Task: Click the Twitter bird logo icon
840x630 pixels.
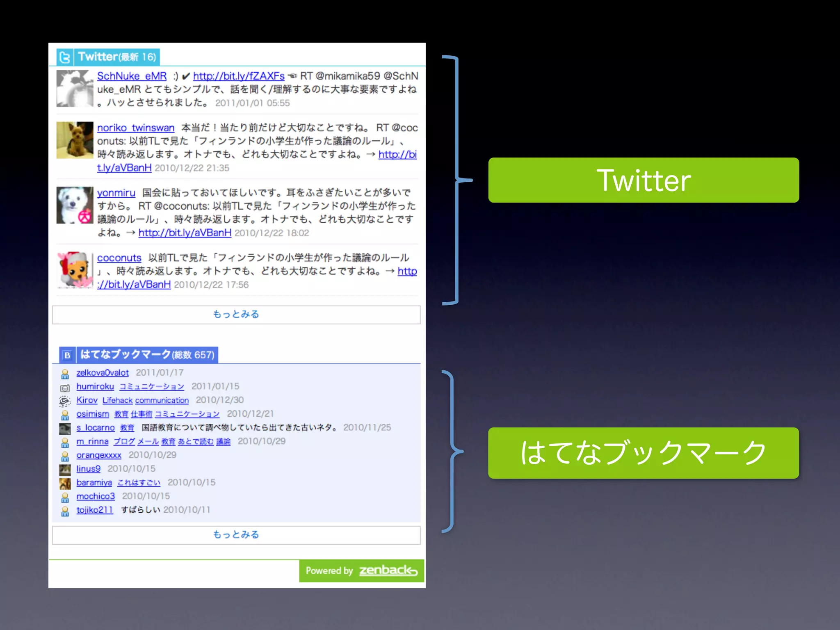Action: (x=65, y=57)
